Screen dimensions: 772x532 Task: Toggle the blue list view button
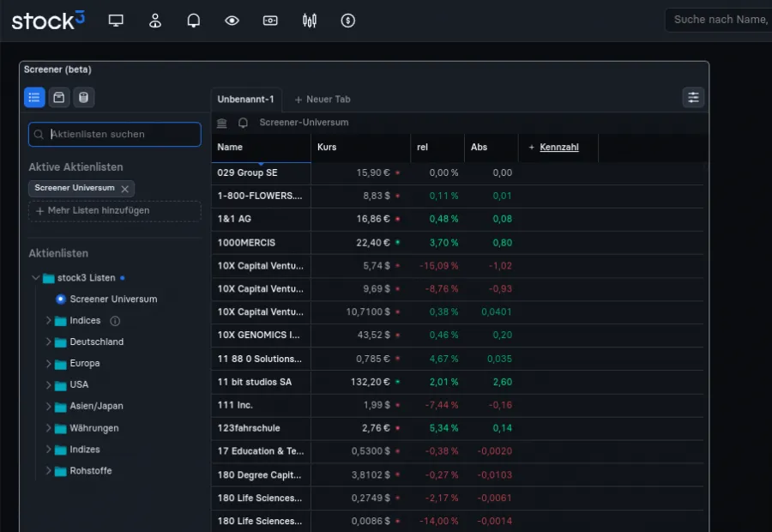(x=34, y=98)
